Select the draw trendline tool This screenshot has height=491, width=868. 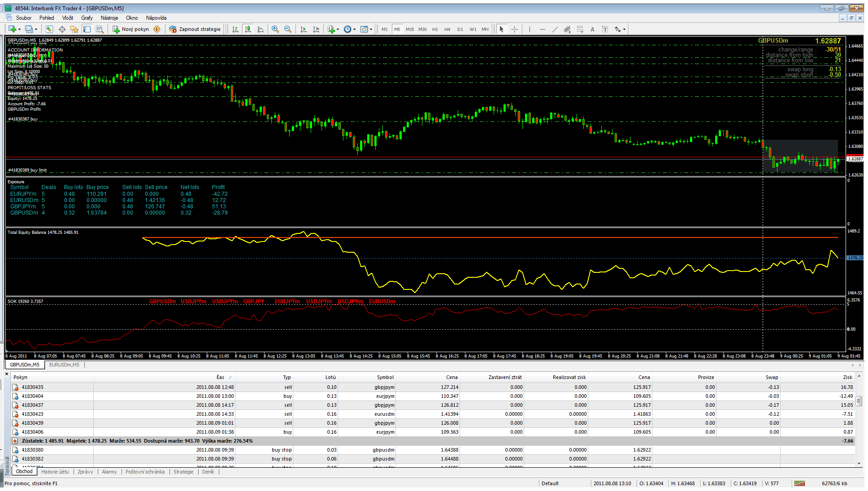point(555,29)
